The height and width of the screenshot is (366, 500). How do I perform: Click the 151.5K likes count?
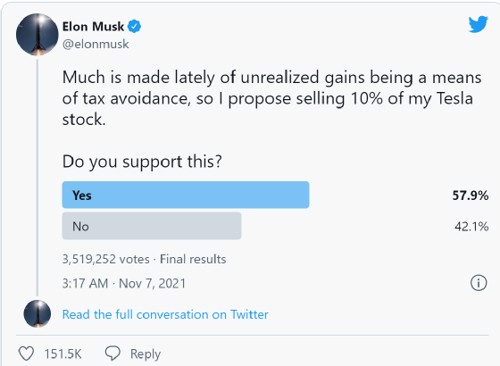[63, 354]
